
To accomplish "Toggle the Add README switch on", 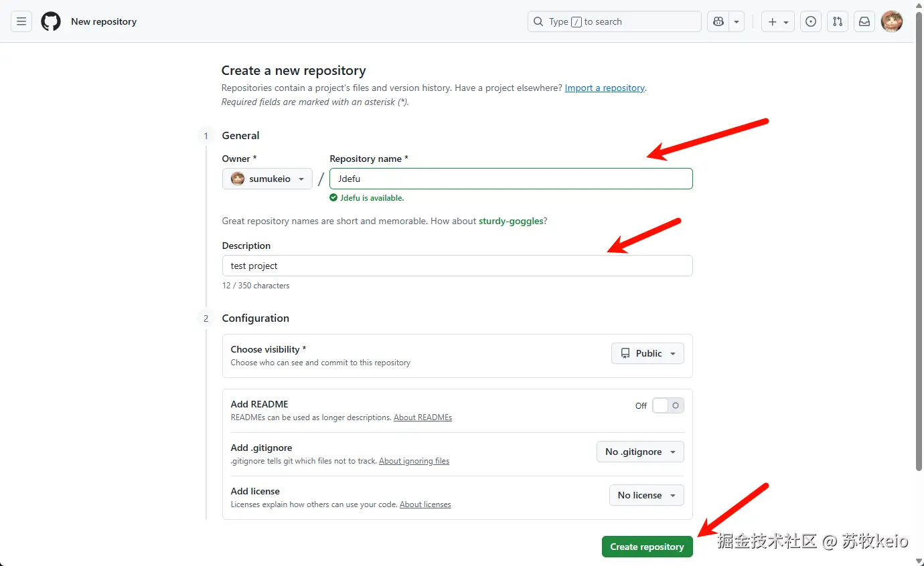I will tap(668, 405).
